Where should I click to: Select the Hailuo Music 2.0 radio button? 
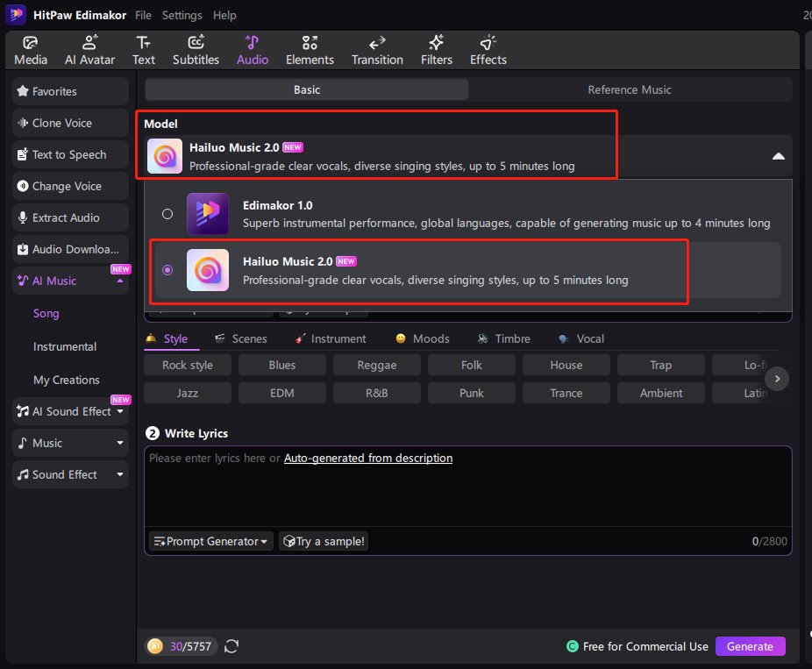[167, 270]
